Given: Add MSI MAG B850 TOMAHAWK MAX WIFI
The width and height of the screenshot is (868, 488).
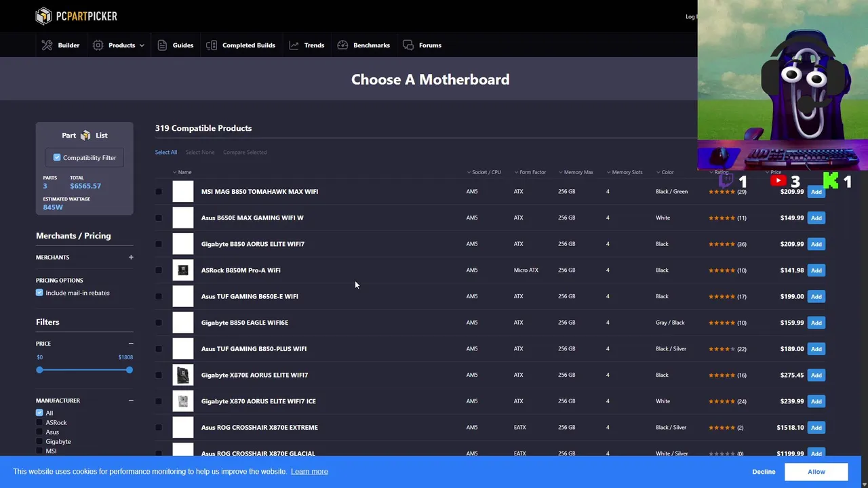Looking at the screenshot, I should coord(816,192).
